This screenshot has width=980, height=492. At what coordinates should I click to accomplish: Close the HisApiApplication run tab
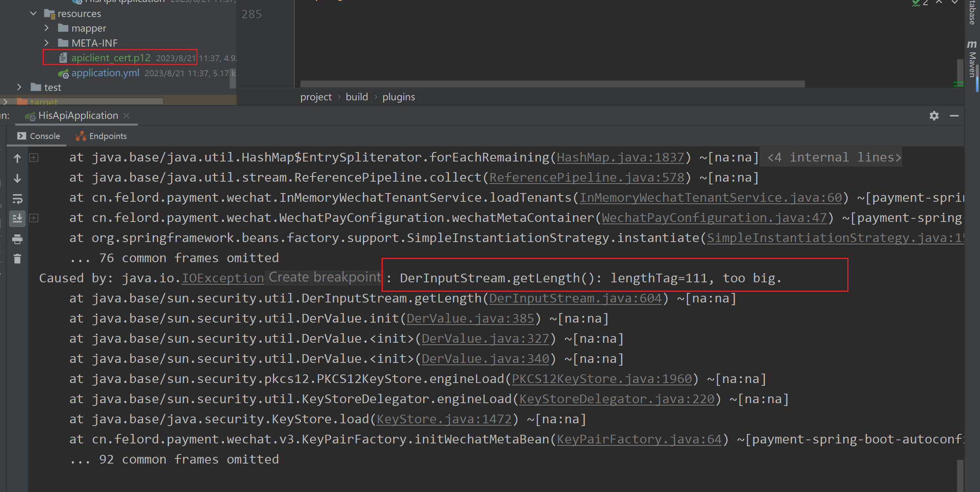pyautogui.click(x=126, y=116)
